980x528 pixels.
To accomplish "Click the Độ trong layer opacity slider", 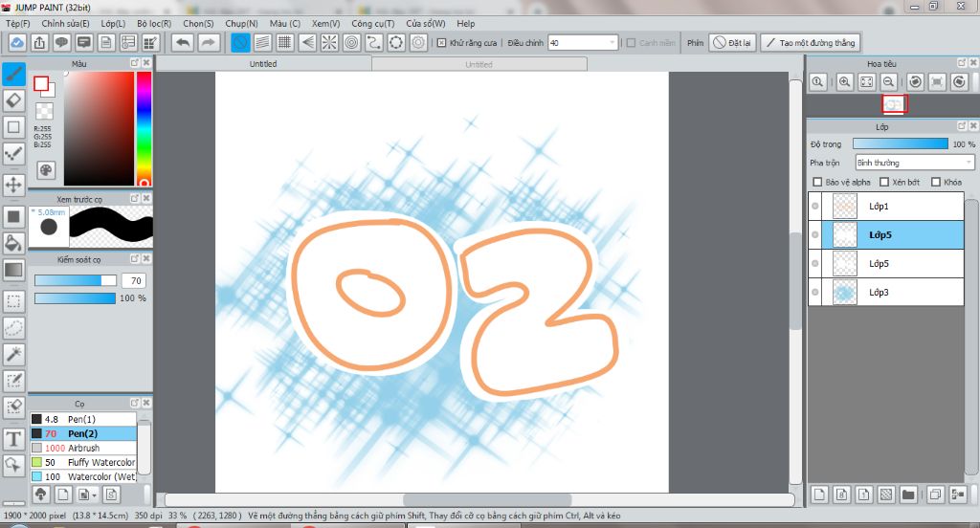I will coord(900,143).
